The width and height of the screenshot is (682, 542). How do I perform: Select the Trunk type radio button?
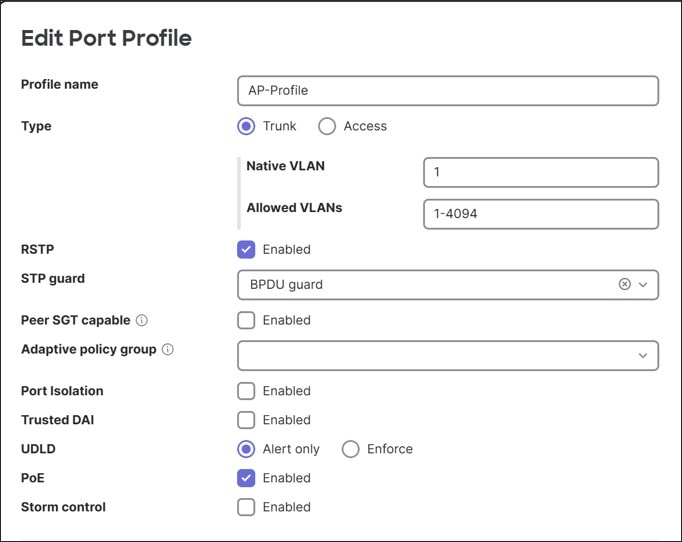tap(246, 126)
